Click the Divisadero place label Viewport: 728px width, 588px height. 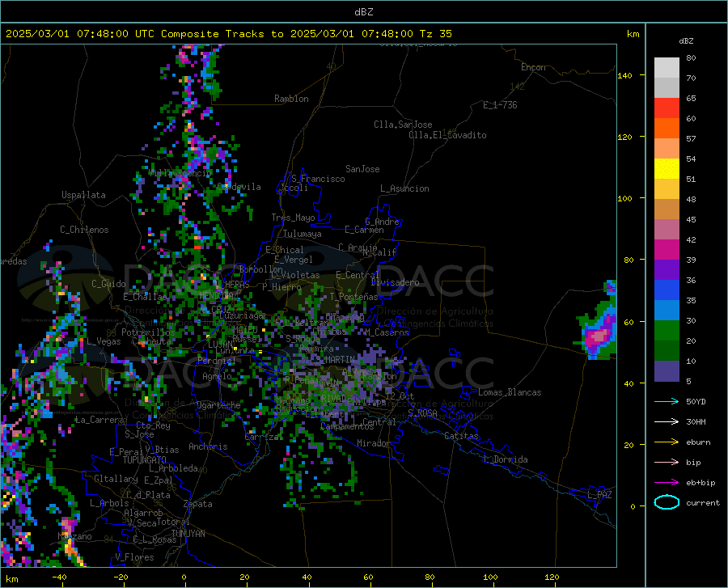(x=395, y=282)
